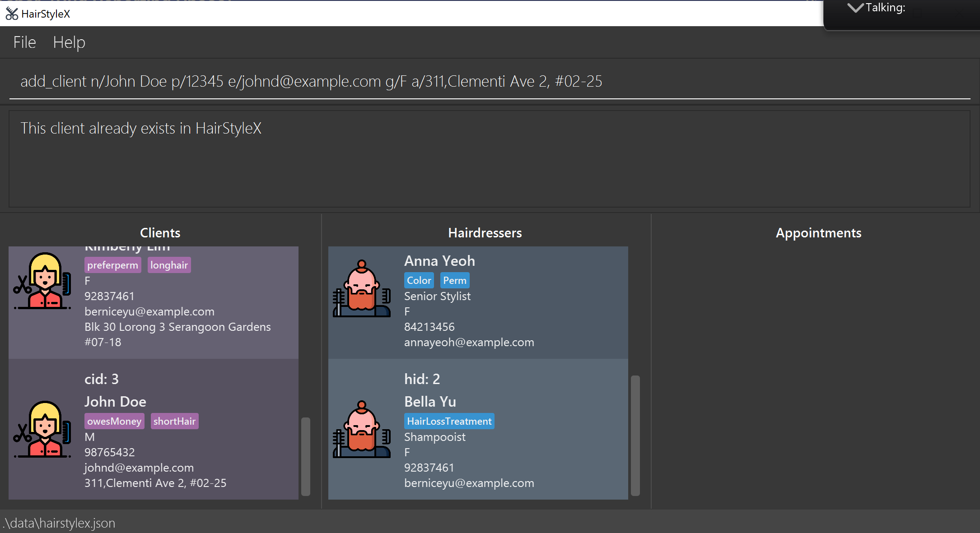Click Kimberly Lim's client avatar icon
The height and width of the screenshot is (533, 980).
click(x=42, y=282)
